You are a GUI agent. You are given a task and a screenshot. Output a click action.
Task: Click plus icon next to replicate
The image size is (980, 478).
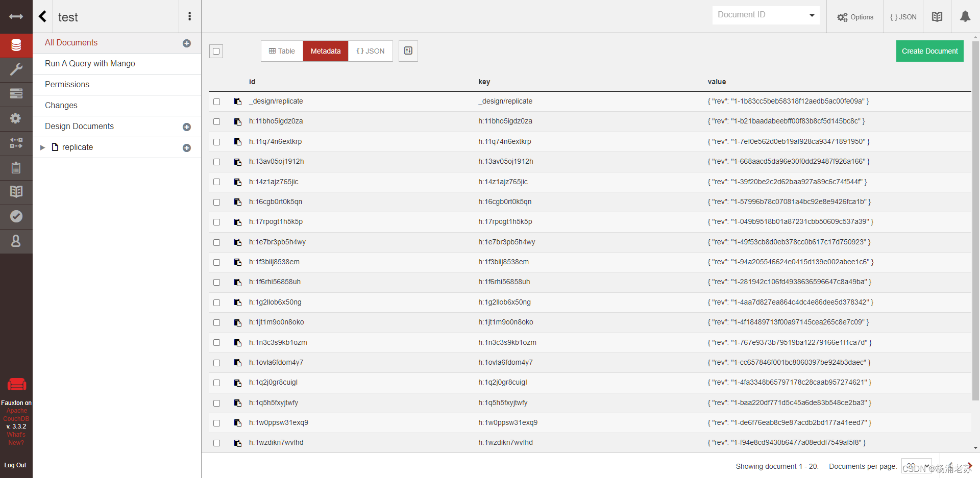pyautogui.click(x=187, y=148)
